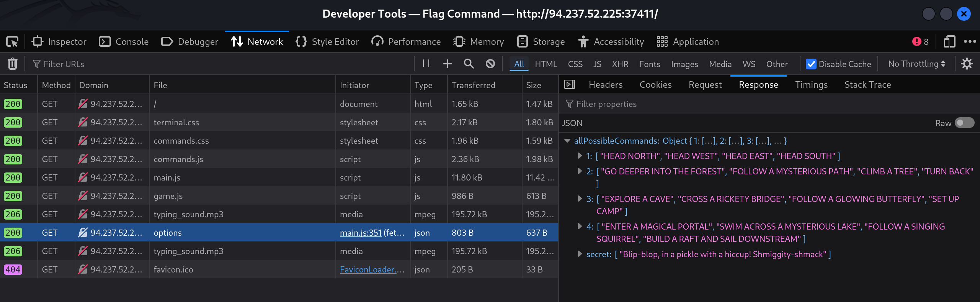Select the All filter button

[x=519, y=64]
